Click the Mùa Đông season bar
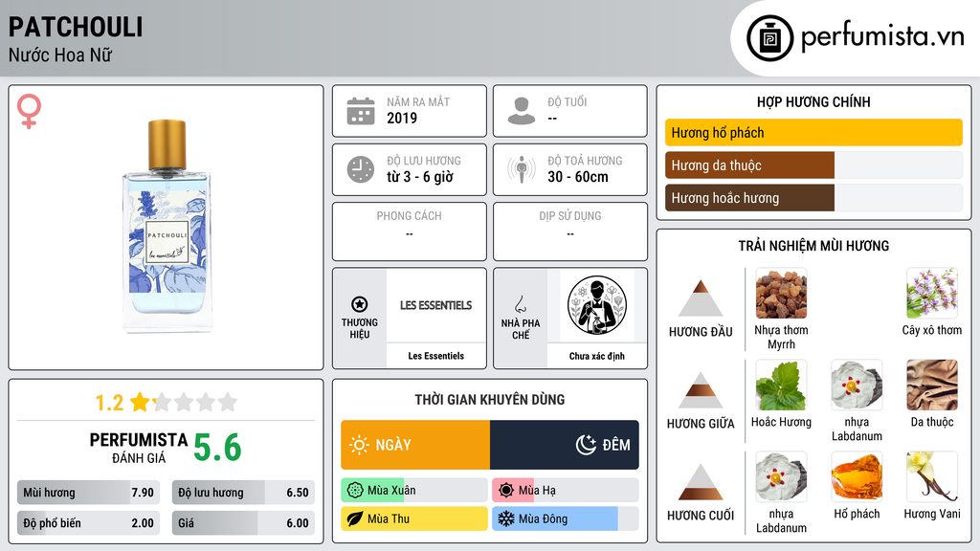The width and height of the screenshot is (980, 551). tap(566, 518)
